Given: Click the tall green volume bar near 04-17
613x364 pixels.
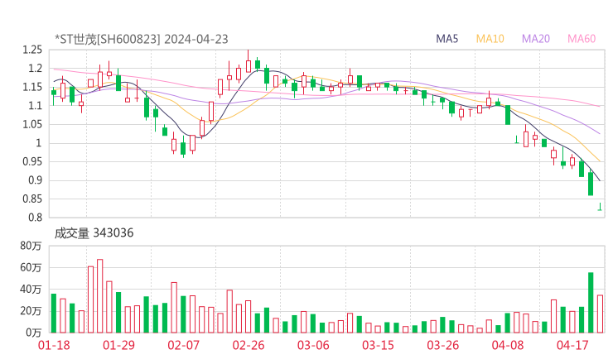Looking at the screenshot, I should coord(591,303).
